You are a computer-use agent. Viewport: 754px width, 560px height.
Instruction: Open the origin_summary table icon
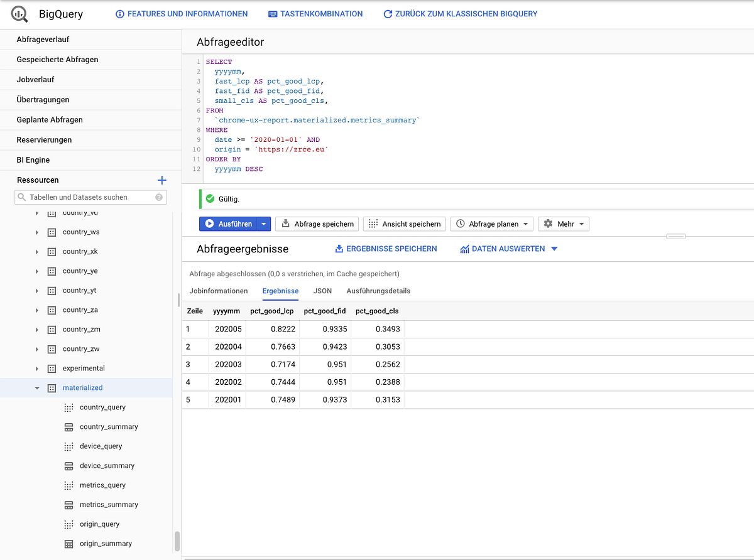(69, 544)
